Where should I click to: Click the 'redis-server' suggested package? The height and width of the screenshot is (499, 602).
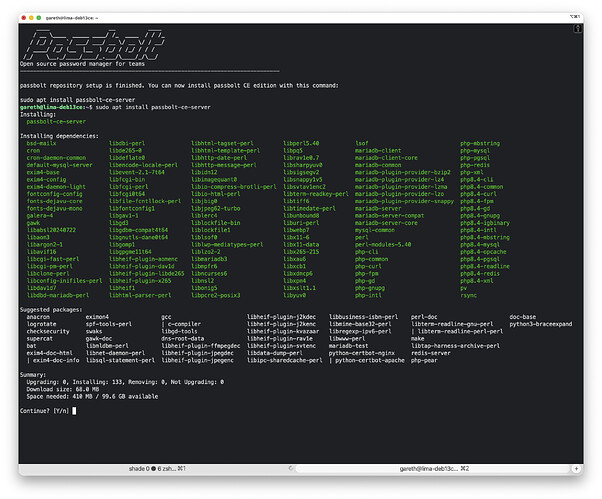pyautogui.click(x=431, y=353)
